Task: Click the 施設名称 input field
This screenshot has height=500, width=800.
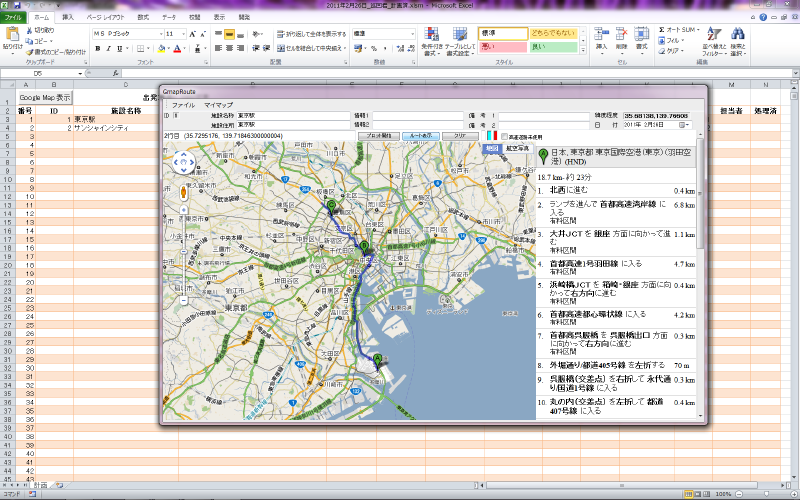Action: (294, 116)
